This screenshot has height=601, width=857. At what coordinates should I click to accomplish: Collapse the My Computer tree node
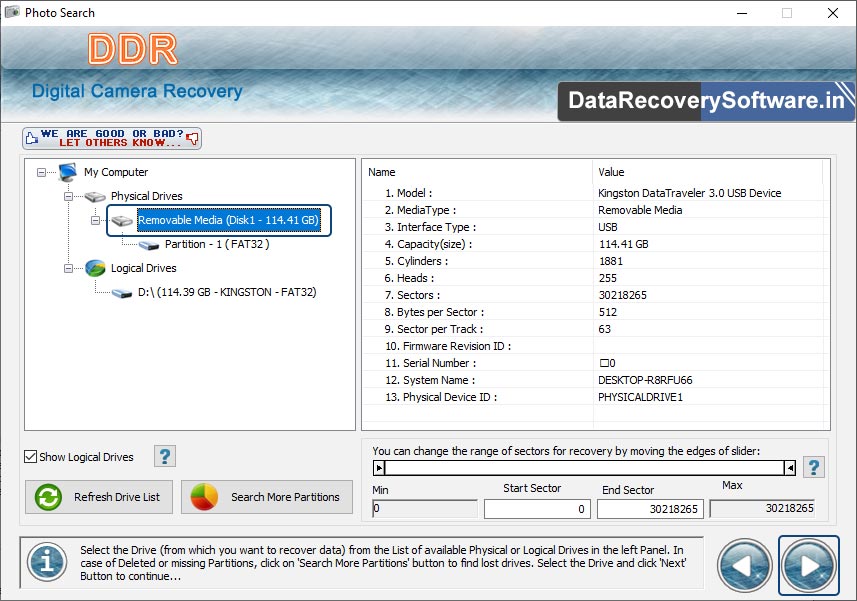[42, 173]
